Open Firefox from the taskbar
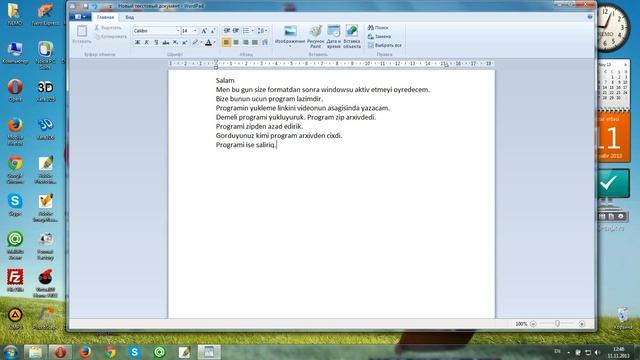This screenshot has width=640, height=360. [85, 352]
